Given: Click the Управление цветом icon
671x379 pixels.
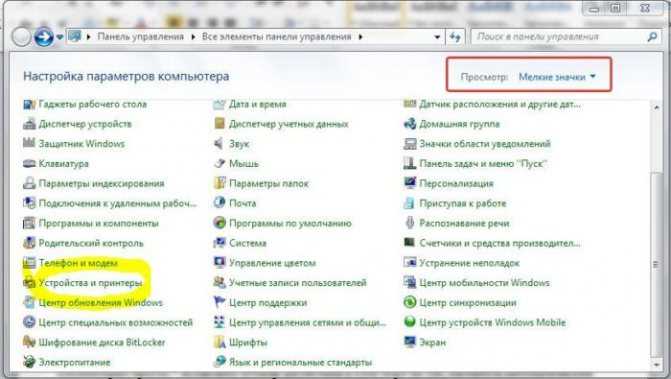Looking at the screenshot, I should pos(219,263).
